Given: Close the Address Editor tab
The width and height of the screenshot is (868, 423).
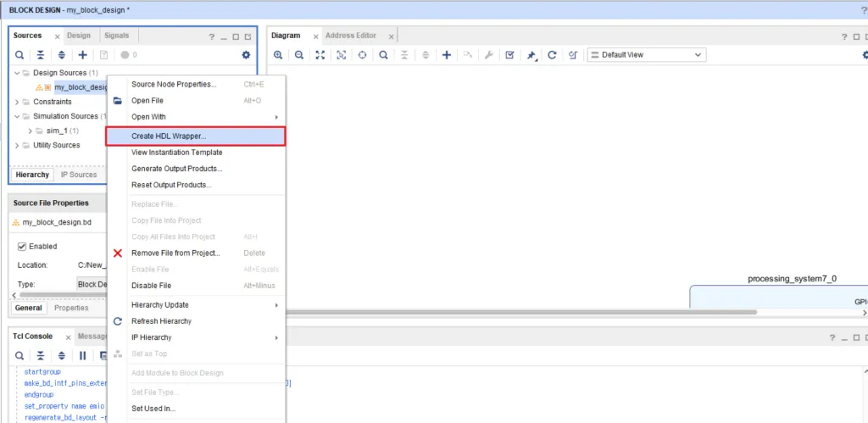Looking at the screenshot, I should point(391,36).
